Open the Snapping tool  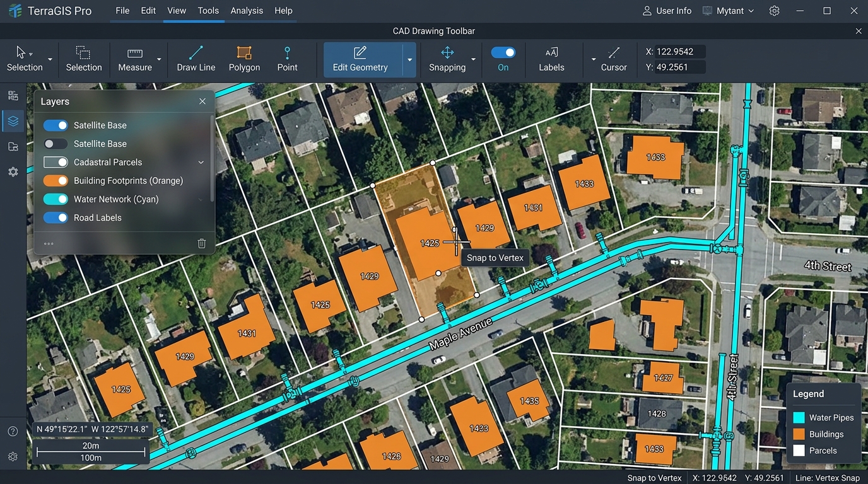[x=447, y=59]
